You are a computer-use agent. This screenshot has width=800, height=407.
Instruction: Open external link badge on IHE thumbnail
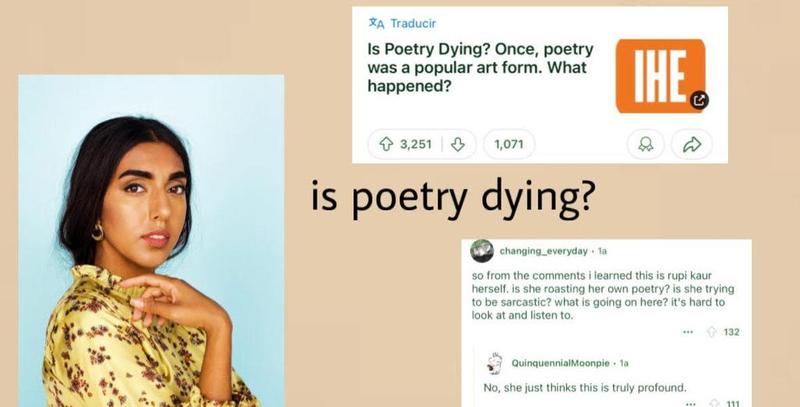(x=699, y=100)
